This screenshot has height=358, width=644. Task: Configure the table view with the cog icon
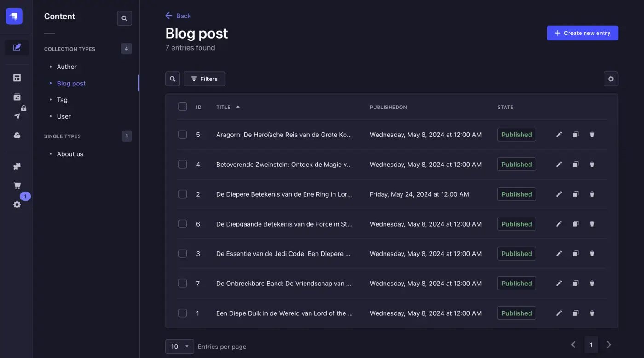(611, 79)
